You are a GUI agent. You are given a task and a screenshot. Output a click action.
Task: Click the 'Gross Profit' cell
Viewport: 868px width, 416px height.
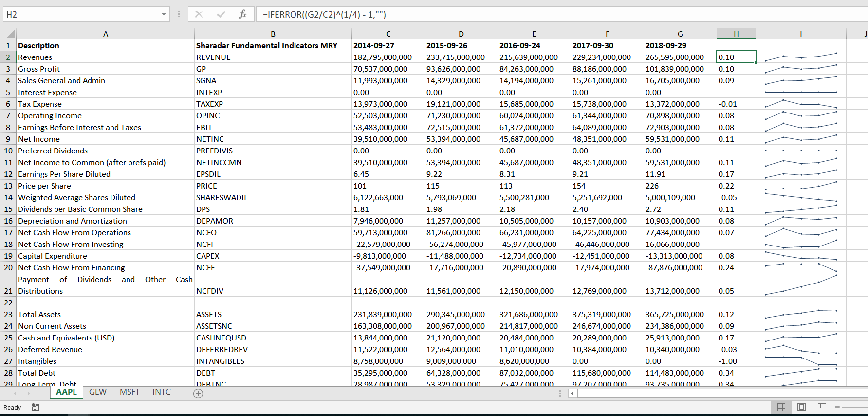pyautogui.click(x=105, y=69)
